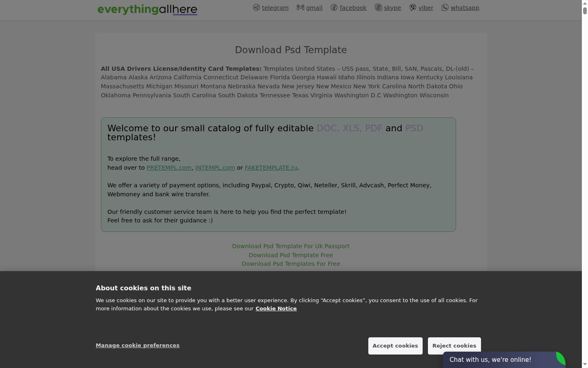Click the everythingallhere site logo
The width and height of the screenshot is (588, 368).
[147, 9]
